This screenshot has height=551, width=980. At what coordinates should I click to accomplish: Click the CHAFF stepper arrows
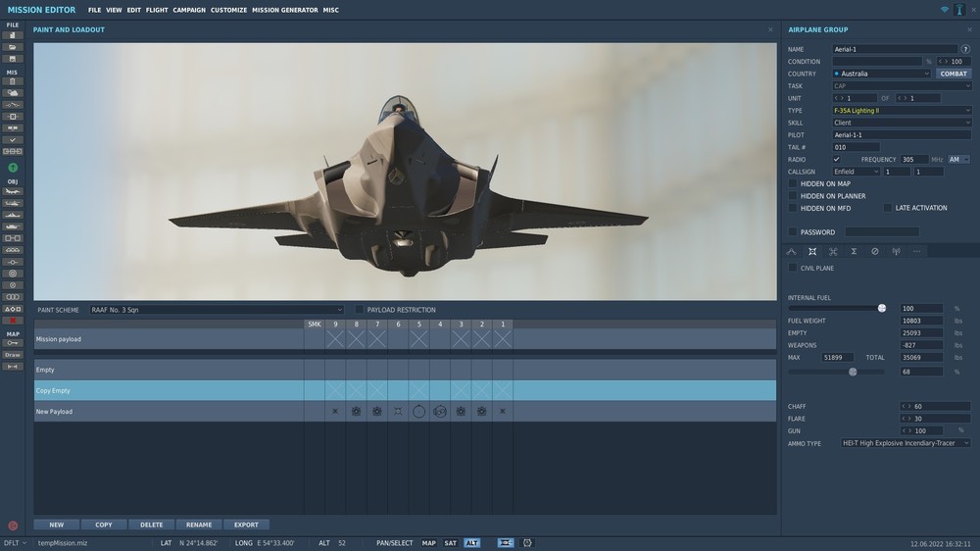906,407
